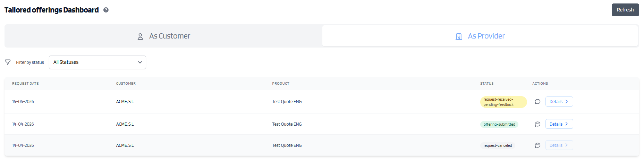The height and width of the screenshot is (160, 644).
Task: Click the Customer column header
Action: (x=126, y=84)
